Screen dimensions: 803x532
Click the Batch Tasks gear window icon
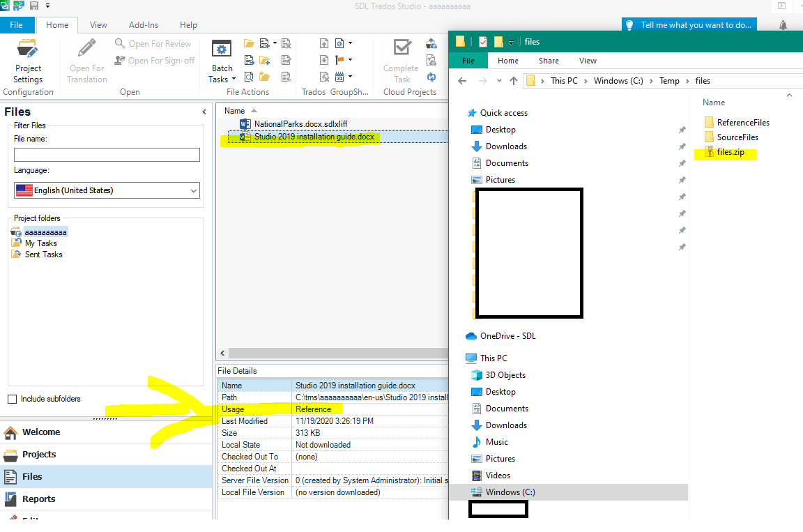pyautogui.click(x=222, y=49)
